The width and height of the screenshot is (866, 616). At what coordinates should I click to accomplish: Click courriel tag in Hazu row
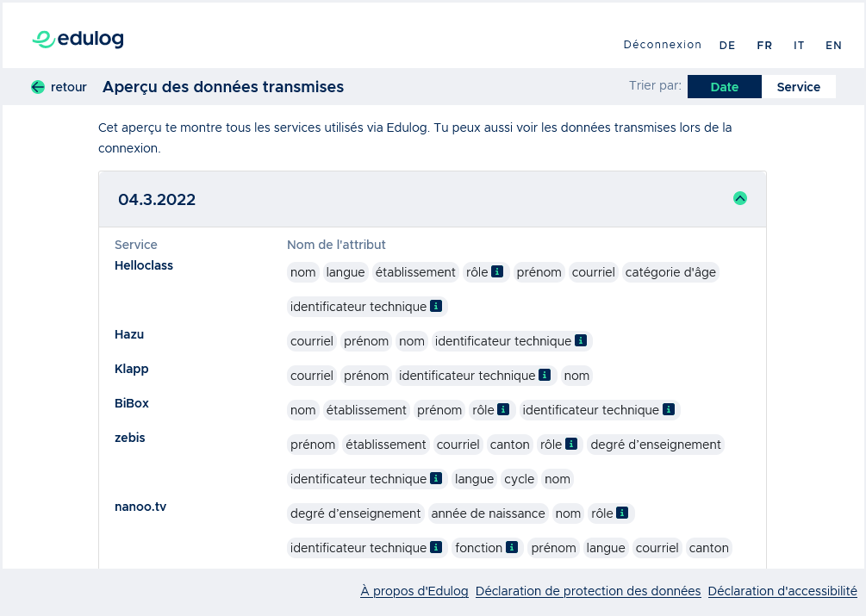(311, 341)
